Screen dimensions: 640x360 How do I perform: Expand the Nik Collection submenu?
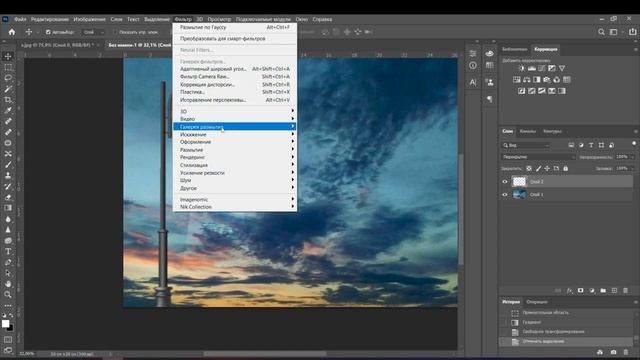pos(235,207)
